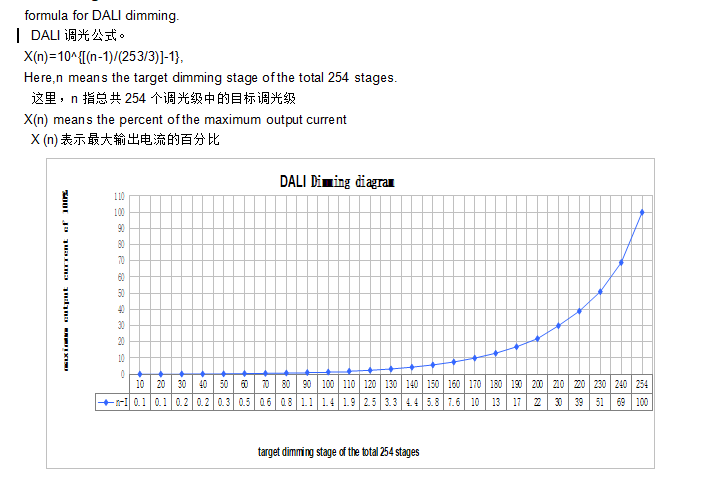Click the stage header cell 190

pyautogui.click(x=517, y=384)
